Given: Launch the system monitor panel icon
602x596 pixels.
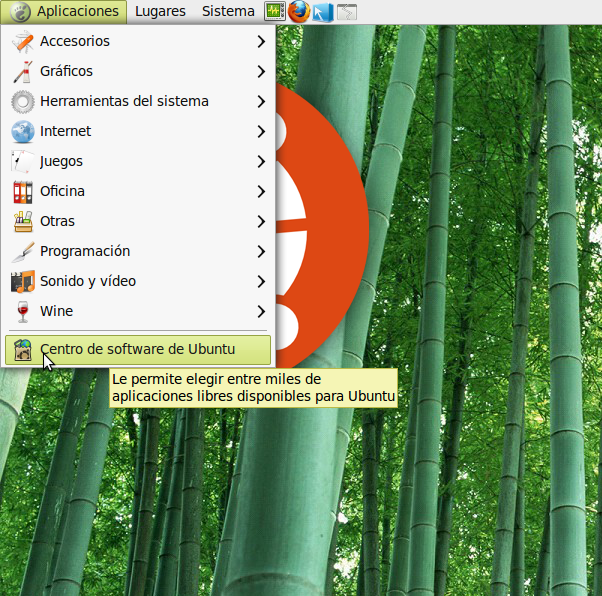Looking at the screenshot, I should (x=275, y=12).
